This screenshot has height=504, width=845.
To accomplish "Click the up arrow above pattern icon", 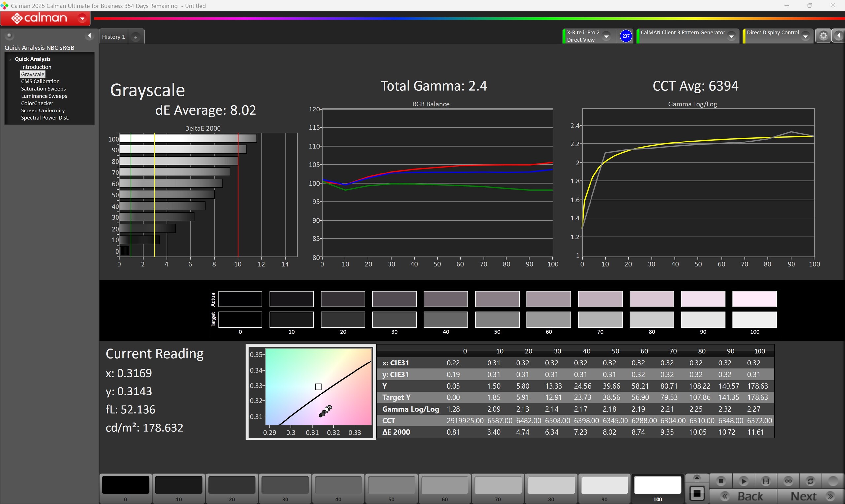I will [x=697, y=478].
